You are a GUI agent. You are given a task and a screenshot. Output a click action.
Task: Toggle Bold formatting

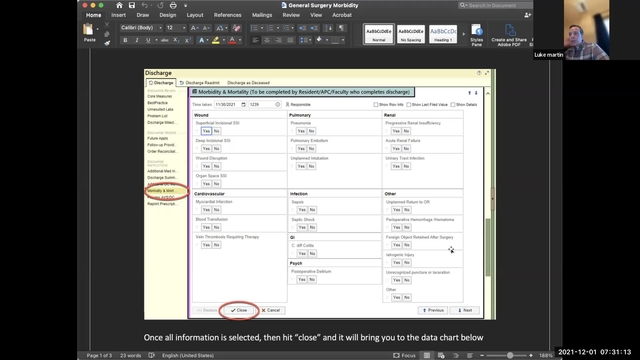(125, 40)
